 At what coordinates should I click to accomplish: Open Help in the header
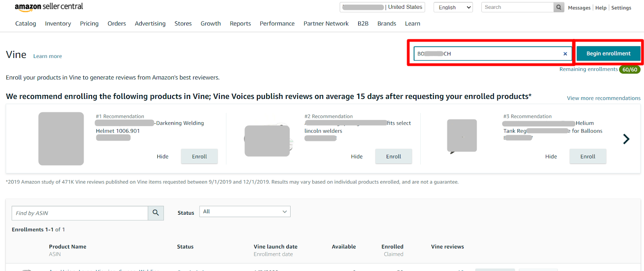[601, 8]
